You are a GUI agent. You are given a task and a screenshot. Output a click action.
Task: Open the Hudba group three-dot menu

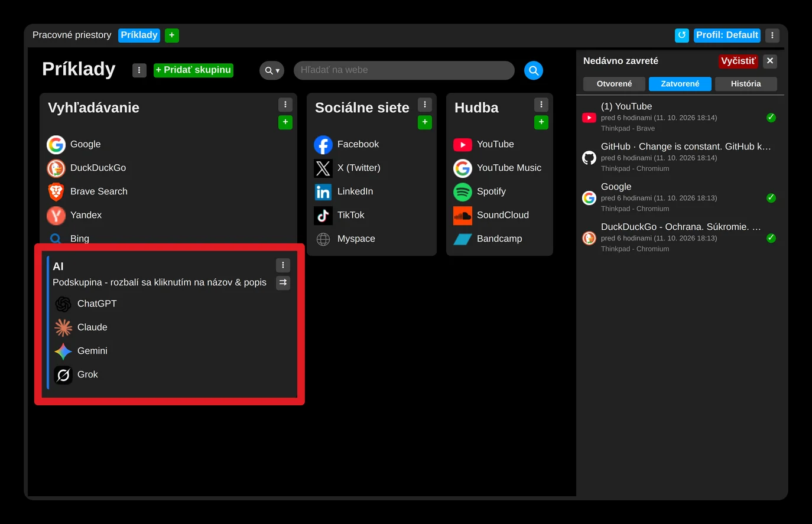coord(541,105)
